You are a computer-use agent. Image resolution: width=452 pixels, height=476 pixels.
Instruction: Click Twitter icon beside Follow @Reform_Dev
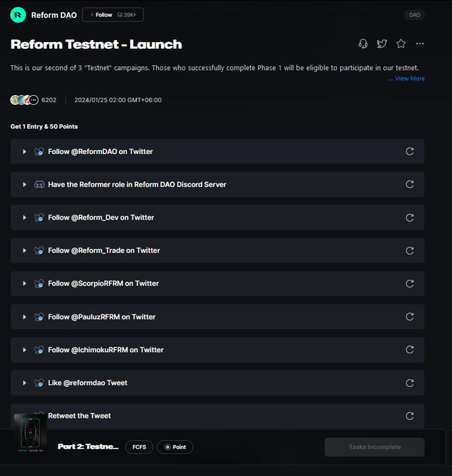[x=39, y=218]
